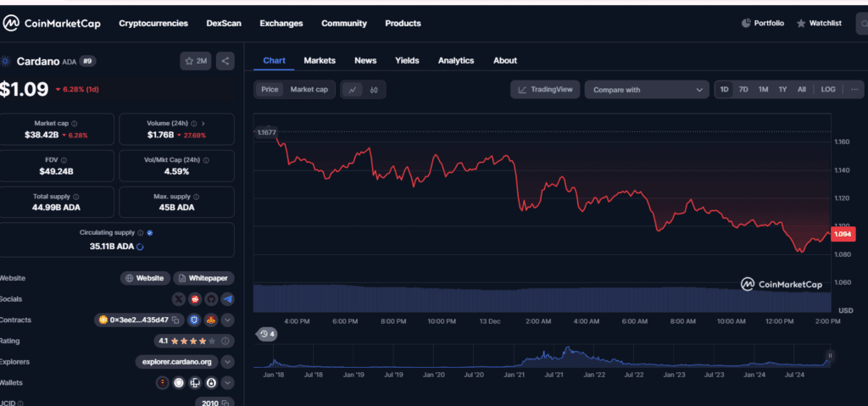Click circulating supply progress circle icon
The image size is (868, 406).
click(x=140, y=247)
